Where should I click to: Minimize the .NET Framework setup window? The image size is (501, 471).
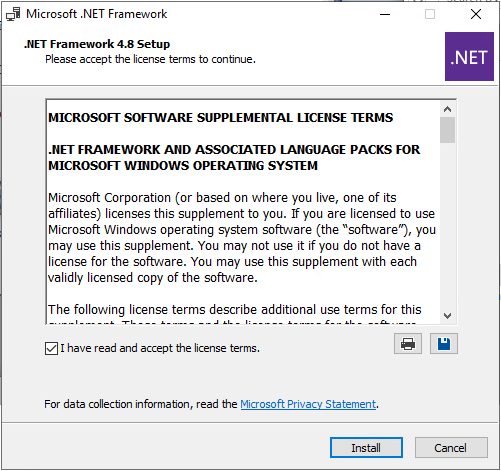click(x=385, y=14)
